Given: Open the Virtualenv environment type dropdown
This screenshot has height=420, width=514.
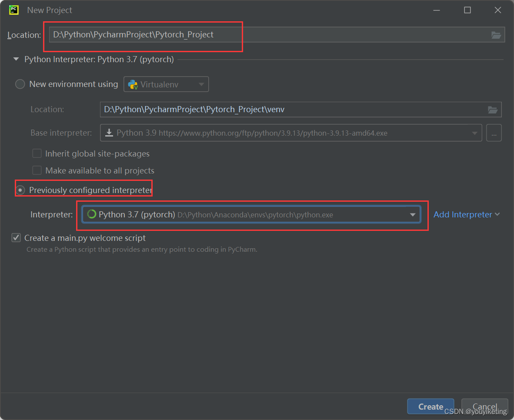Looking at the screenshot, I should click(166, 84).
